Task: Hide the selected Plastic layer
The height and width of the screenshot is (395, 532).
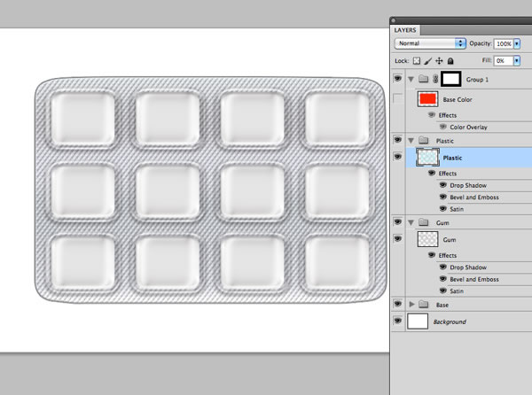Action: [x=397, y=157]
